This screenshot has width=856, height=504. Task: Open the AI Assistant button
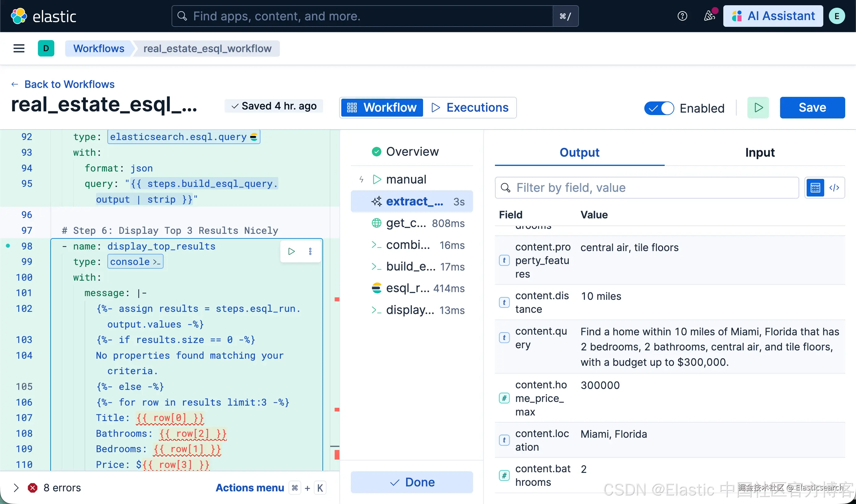click(x=773, y=16)
